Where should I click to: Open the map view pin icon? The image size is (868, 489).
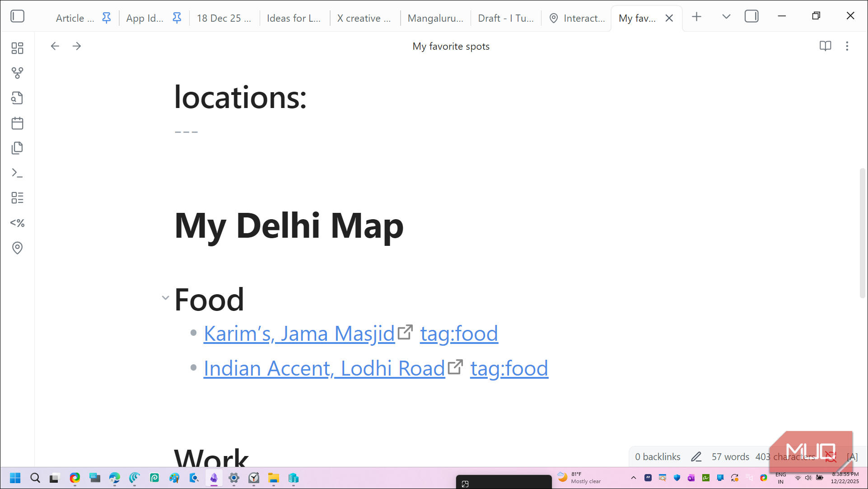(x=17, y=248)
